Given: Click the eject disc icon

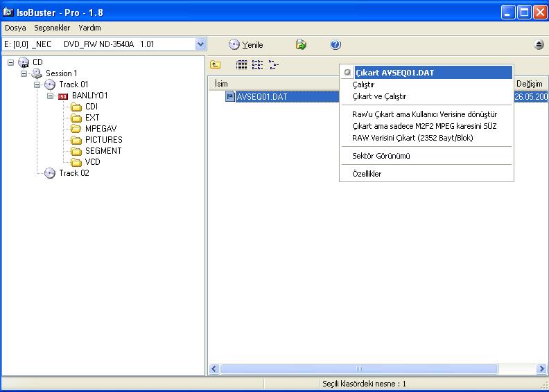Looking at the screenshot, I should point(539,44).
